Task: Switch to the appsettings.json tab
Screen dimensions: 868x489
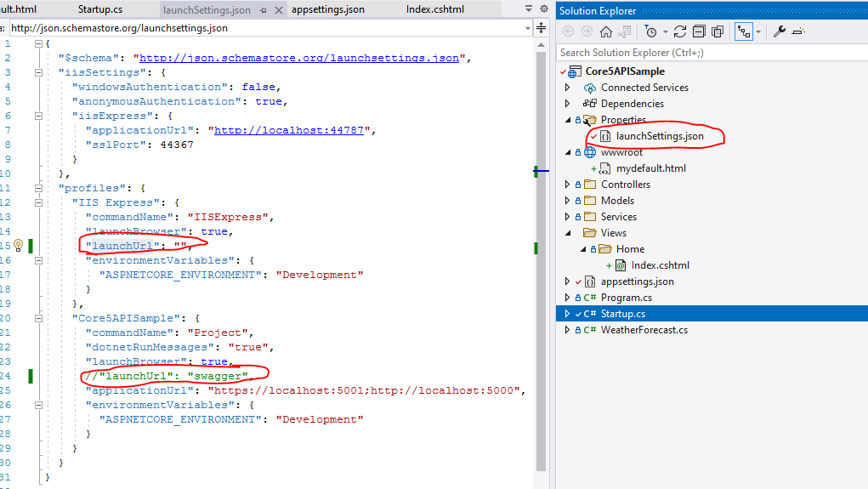Action: tap(327, 9)
